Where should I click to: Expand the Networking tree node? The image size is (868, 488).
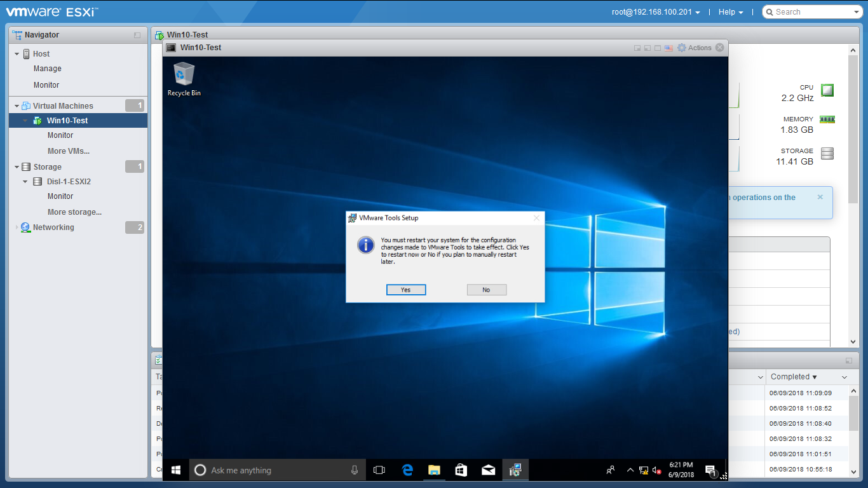pyautogui.click(x=17, y=227)
